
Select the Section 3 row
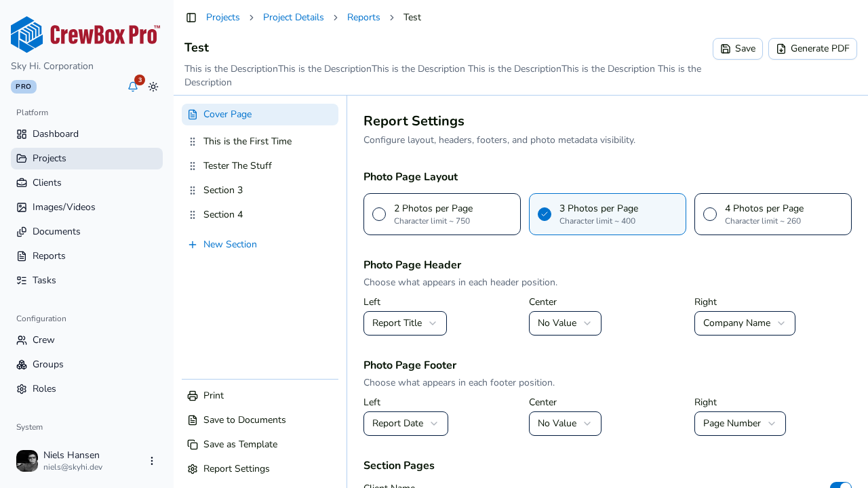[260, 190]
